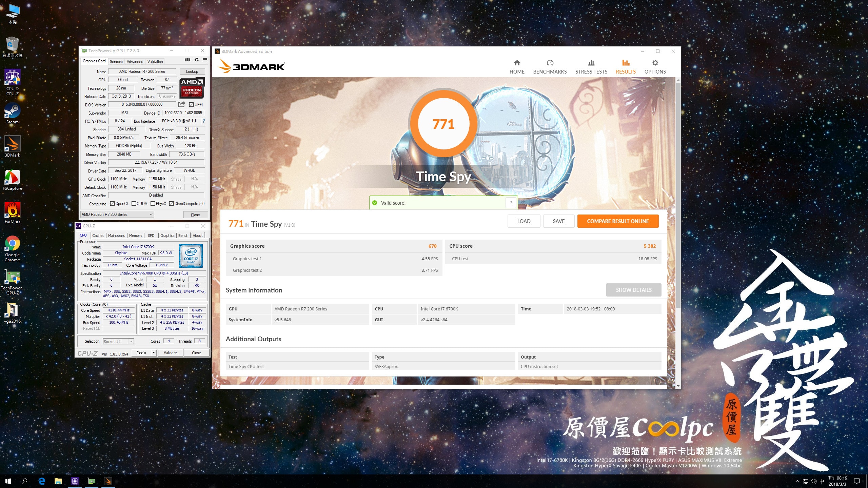This screenshot has height=488, width=868.
Task: Open 3DMark OPTIONS gear
Action: coord(655,67)
